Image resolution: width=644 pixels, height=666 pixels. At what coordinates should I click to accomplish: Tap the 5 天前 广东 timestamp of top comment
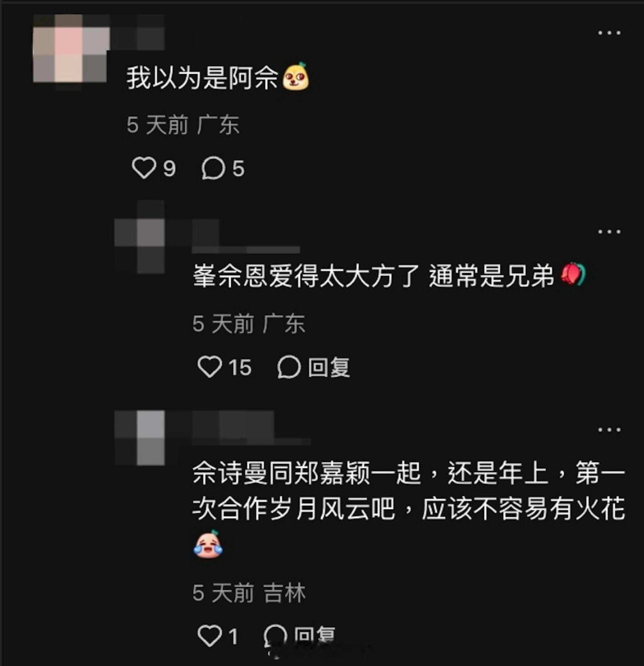[183, 125]
